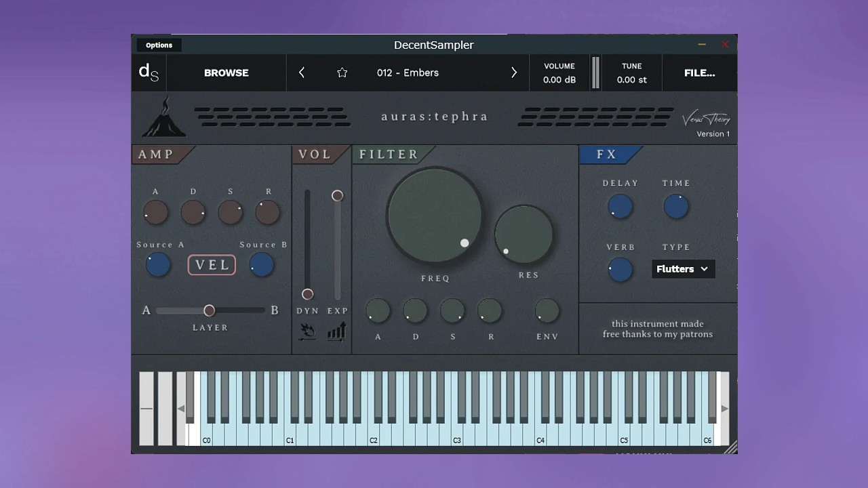The image size is (868, 488).
Task: Click the Source A knob
Action: coord(158,265)
